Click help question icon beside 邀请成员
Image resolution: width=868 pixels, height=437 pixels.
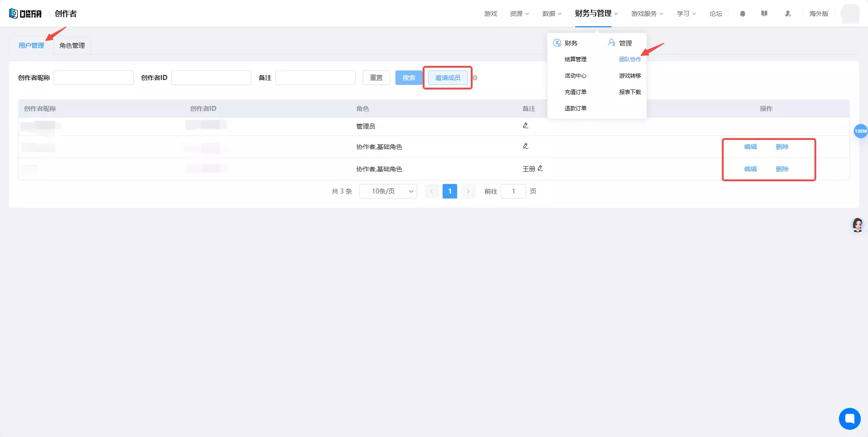coord(475,78)
